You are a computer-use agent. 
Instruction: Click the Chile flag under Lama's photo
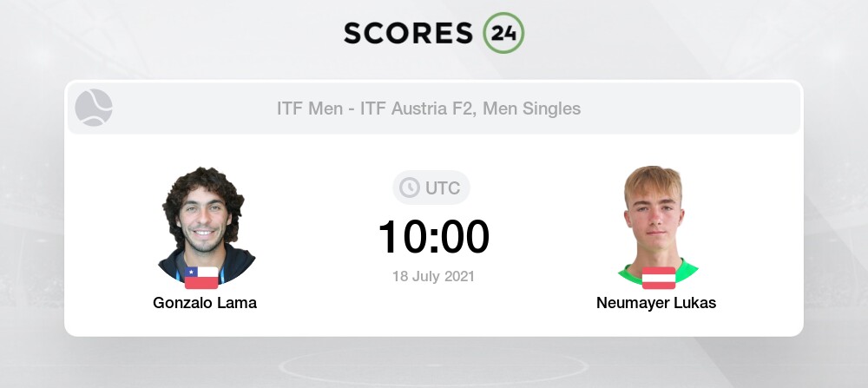tap(201, 278)
